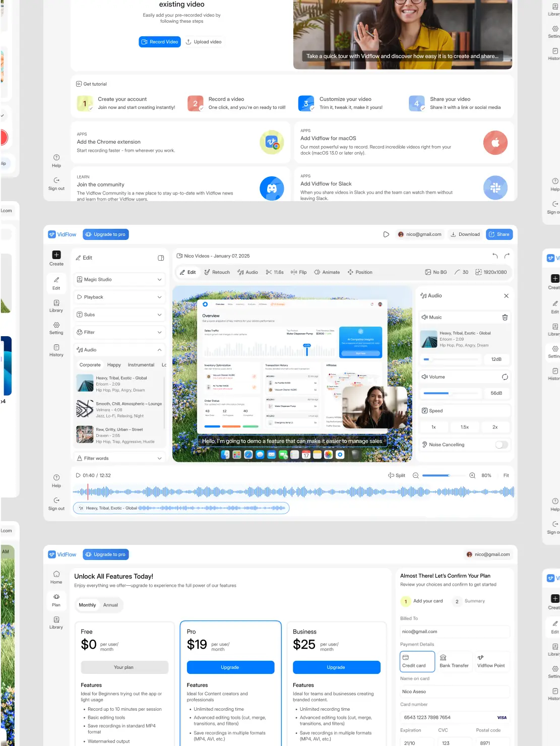
Task: Open Home in pricing screen sidebar
Action: 56,578
